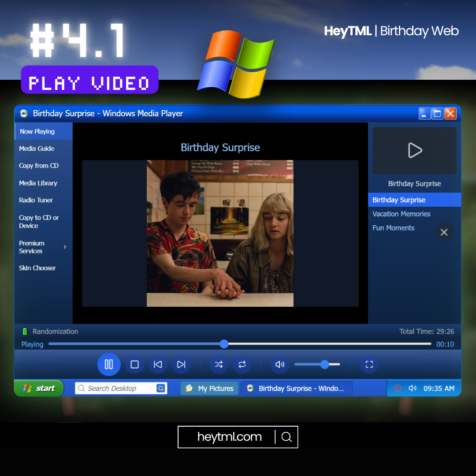
Task: Skip to the previous track
Action: click(158, 364)
